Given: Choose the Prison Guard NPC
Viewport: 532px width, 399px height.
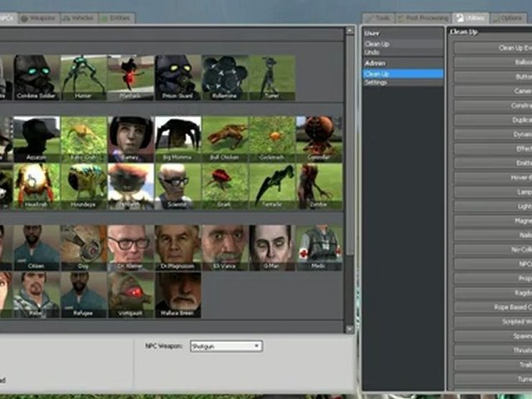Looking at the screenshot, I should [x=178, y=78].
